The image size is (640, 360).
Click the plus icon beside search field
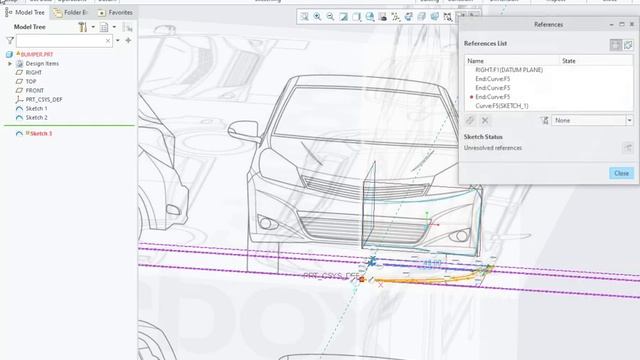128,40
